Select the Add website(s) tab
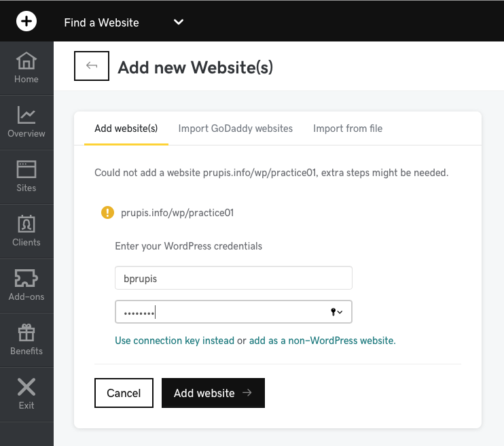Screen dimensions: 504x446 (x=126, y=128)
